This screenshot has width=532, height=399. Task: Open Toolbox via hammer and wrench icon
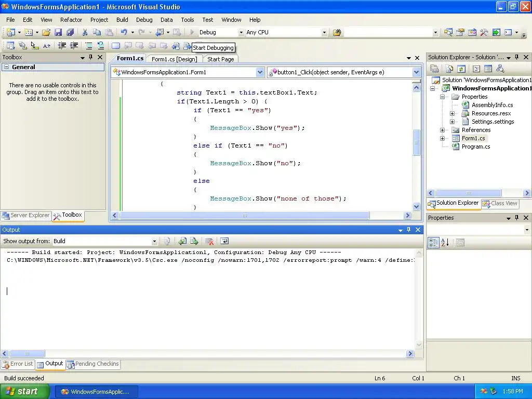(484, 32)
